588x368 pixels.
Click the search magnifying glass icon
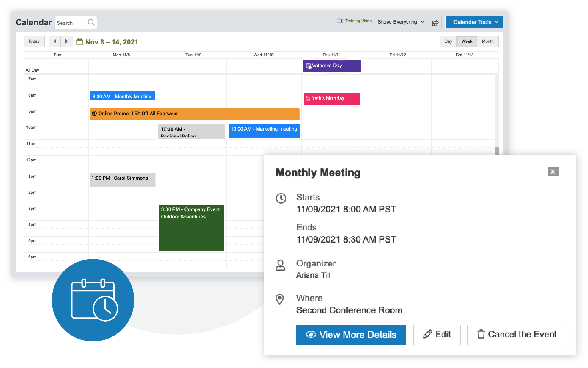point(91,22)
